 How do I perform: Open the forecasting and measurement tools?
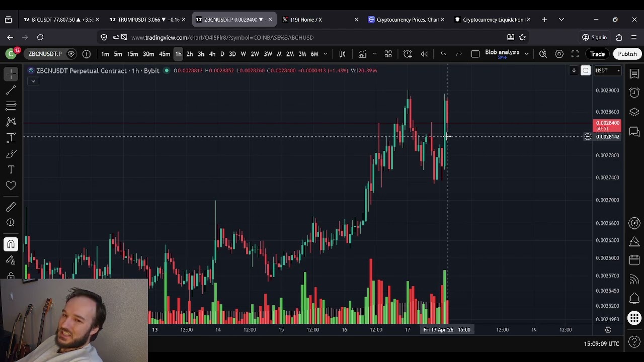point(11,138)
